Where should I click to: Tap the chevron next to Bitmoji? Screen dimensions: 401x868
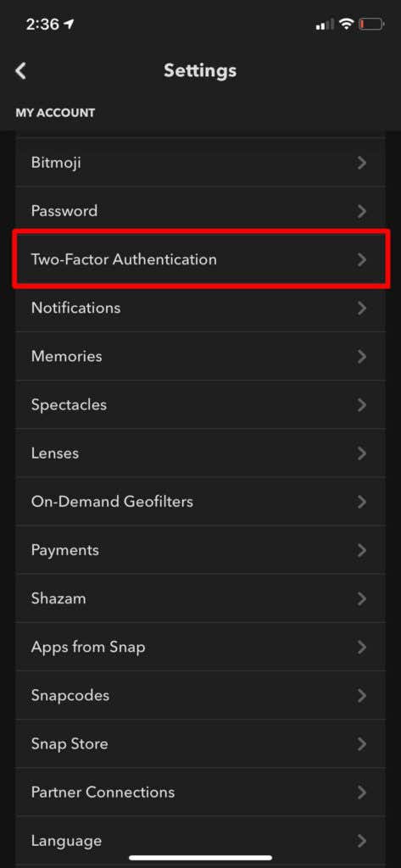click(362, 163)
